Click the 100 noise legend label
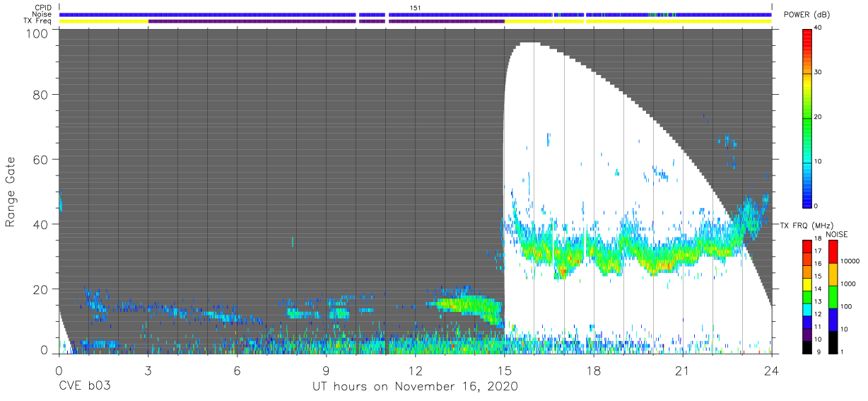Image resolution: width=868 pixels, height=401 pixels. click(x=847, y=306)
